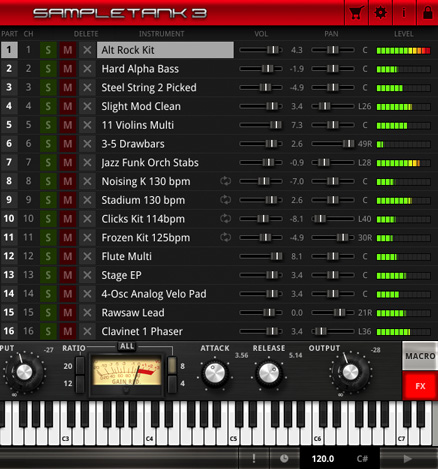Select 4-Osc Analog Velo Pad instrument
The image size is (438, 469).
(x=165, y=294)
